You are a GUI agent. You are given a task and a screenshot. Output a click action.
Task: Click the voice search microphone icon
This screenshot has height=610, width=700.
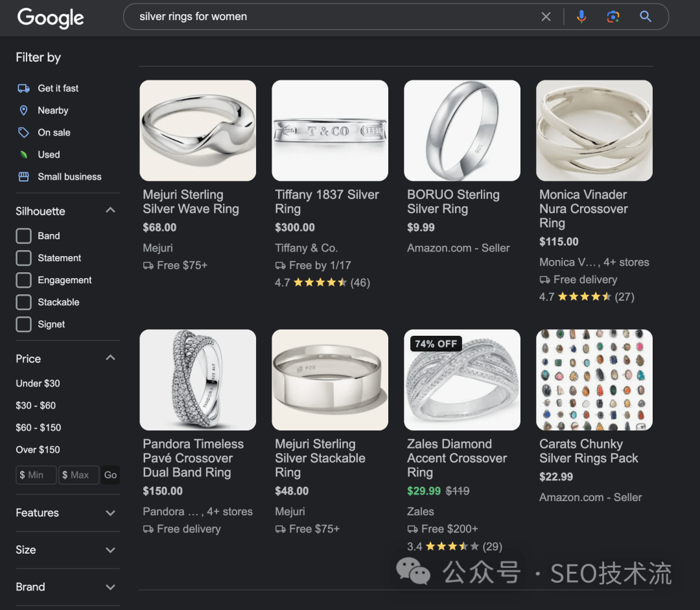click(x=581, y=16)
